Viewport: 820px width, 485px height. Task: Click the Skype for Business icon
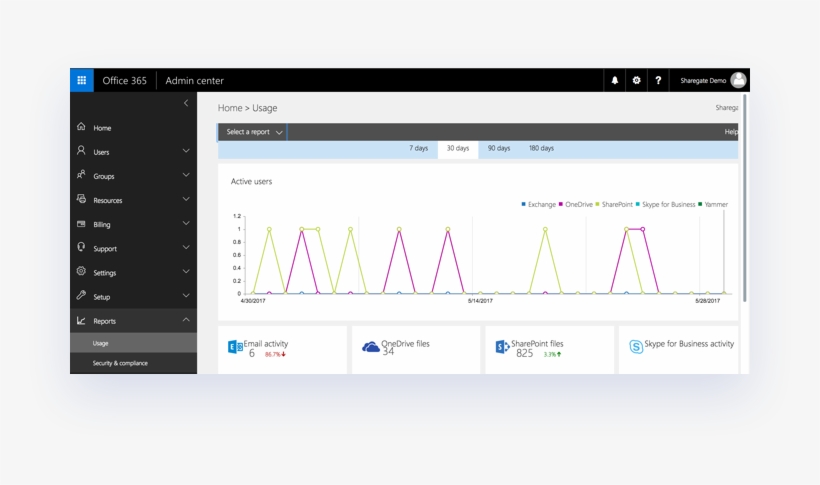coord(636,346)
